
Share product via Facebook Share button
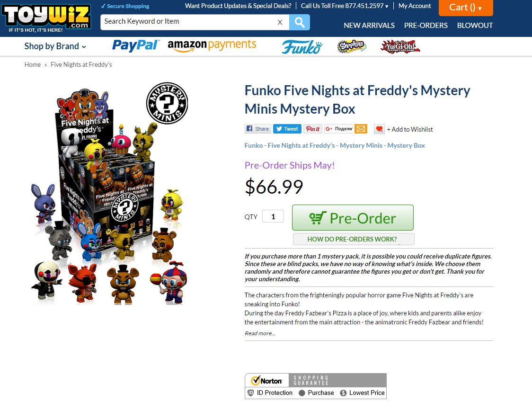[x=258, y=129]
